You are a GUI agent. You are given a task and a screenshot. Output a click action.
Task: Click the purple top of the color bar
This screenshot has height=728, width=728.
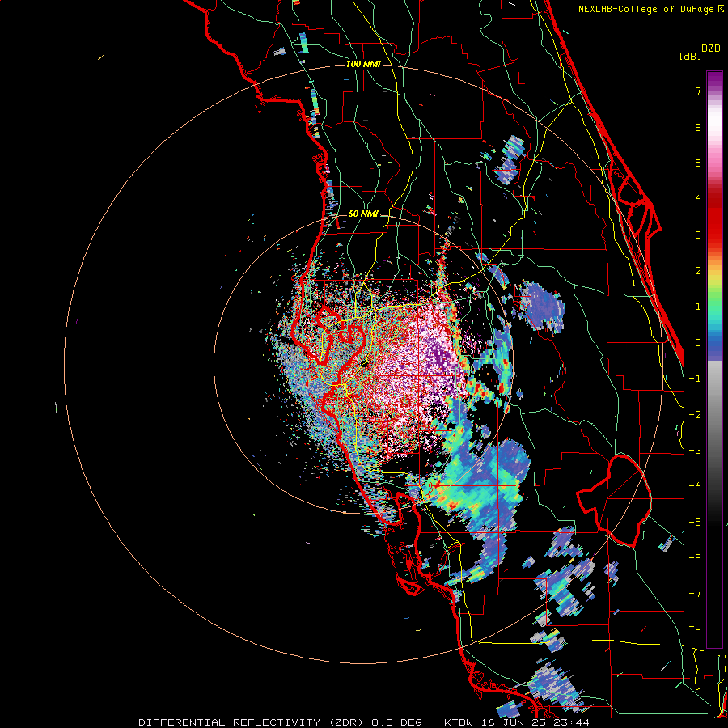point(714,79)
